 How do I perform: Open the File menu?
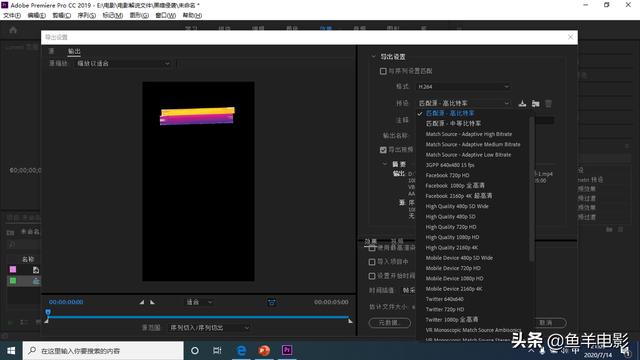point(12,16)
